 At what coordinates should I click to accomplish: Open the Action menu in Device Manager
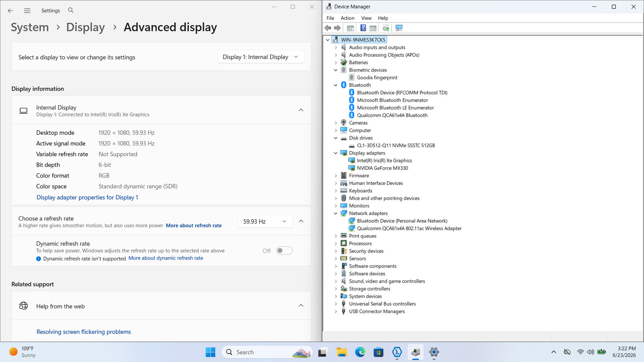point(347,18)
